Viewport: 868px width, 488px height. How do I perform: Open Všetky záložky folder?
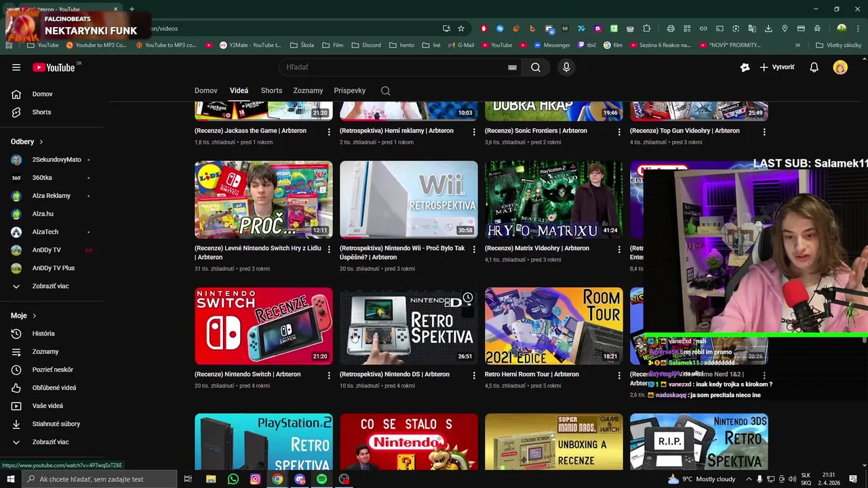click(839, 45)
